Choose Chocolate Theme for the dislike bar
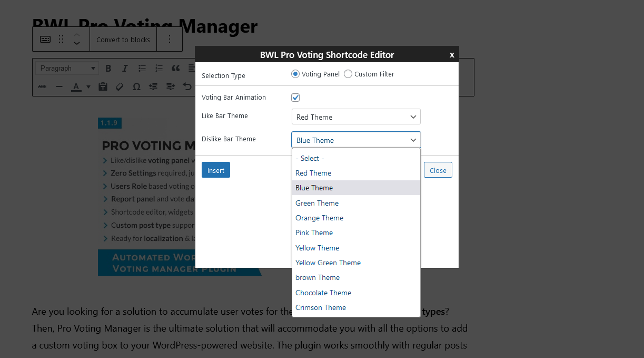Viewport: 644px width, 358px height. click(323, 293)
